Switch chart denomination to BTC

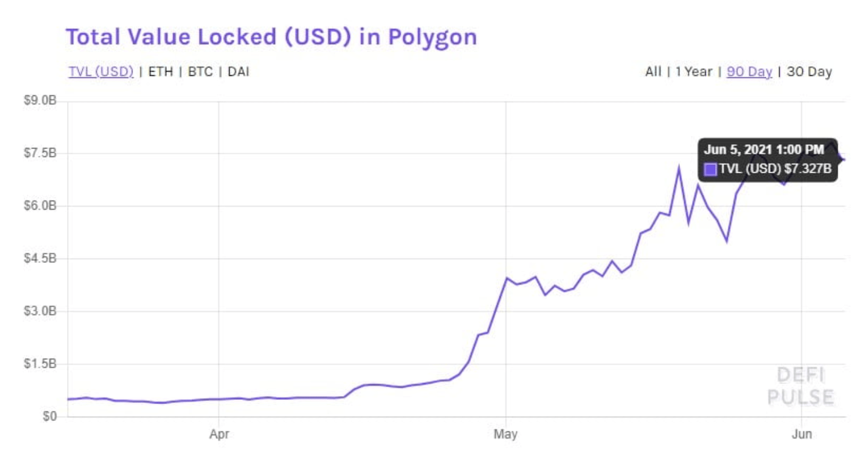pos(200,72)
